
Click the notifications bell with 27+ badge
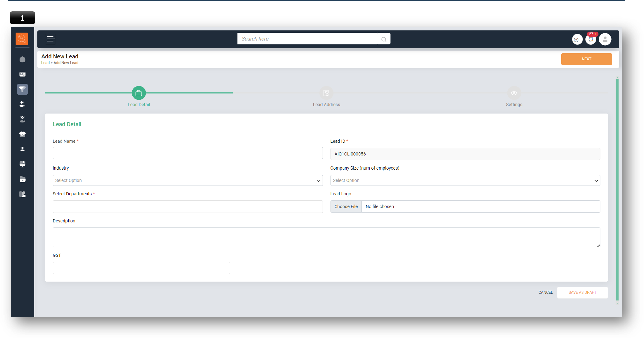tap(591, 40)
